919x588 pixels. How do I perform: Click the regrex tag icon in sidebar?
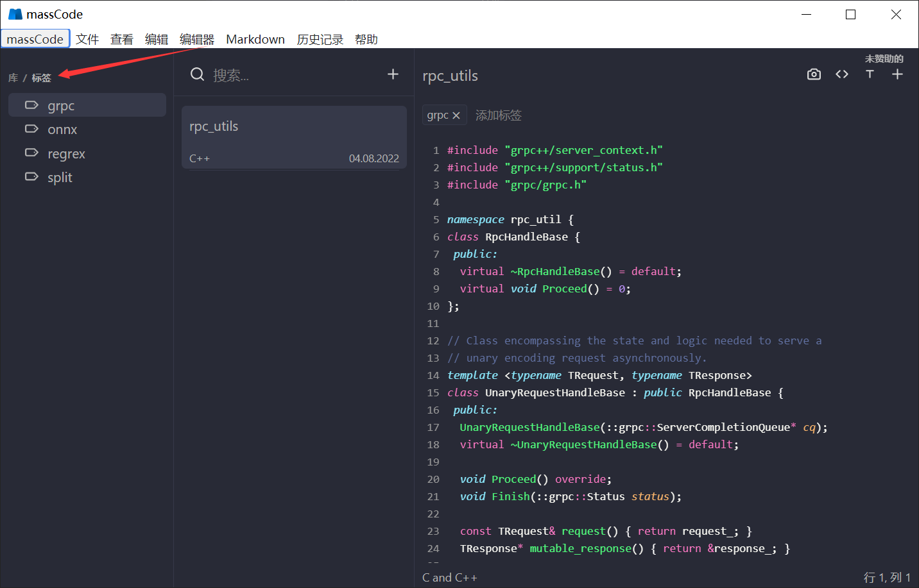click(31, 153)
